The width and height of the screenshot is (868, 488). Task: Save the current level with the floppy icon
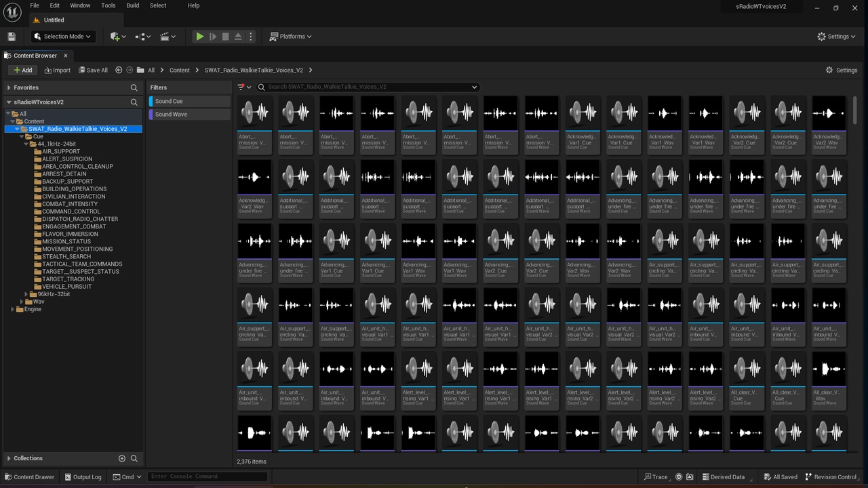(x=12, y=37)
